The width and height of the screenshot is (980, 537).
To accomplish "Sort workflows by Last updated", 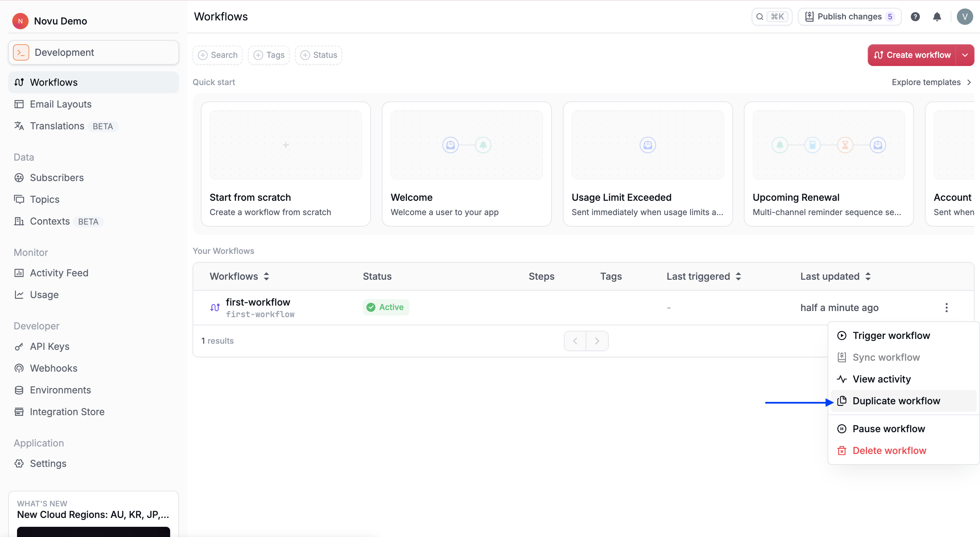I will 835,276.
